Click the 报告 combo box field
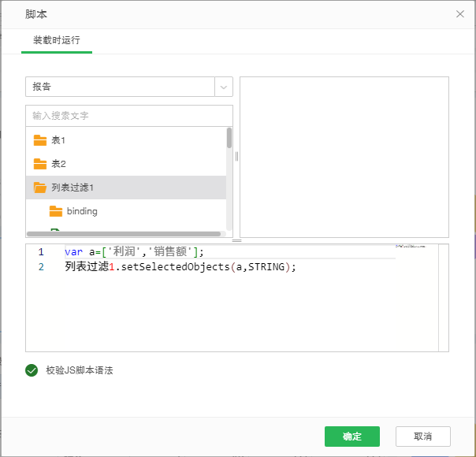The height and width of the screenshot is (457, 476). coord(120,87)
